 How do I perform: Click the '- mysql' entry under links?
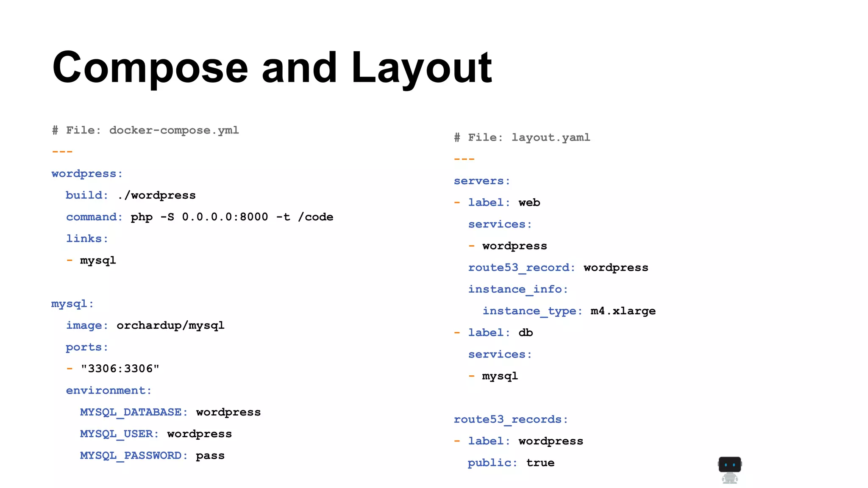point(91,260)
